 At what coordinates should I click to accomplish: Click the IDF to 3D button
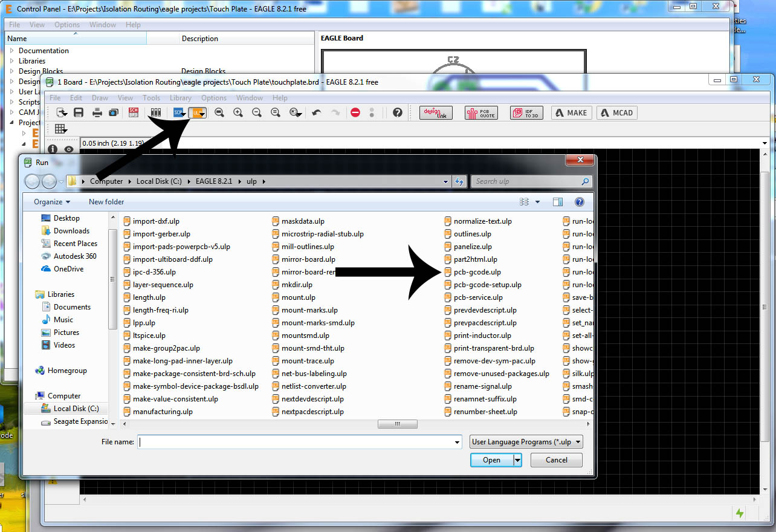(526, 112)
